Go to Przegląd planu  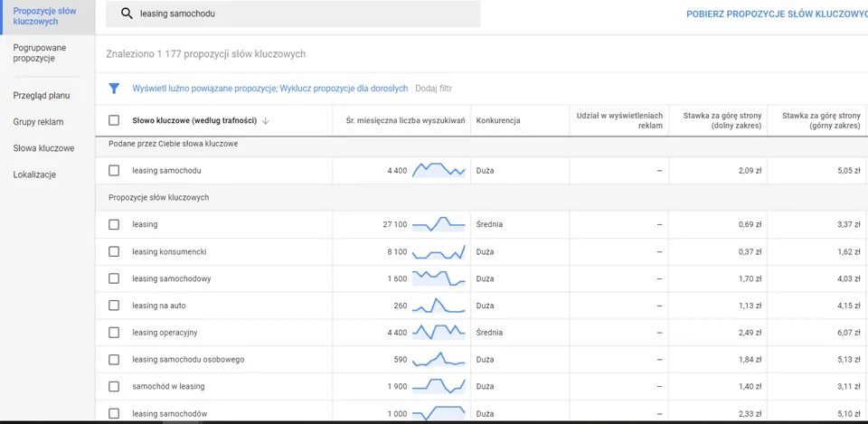point(42,95)
